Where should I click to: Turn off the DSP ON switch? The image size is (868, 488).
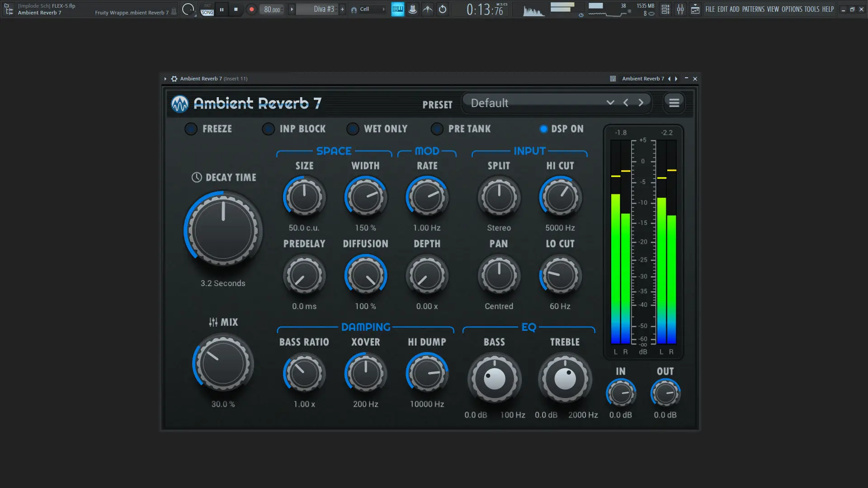[x=543, y=129]
